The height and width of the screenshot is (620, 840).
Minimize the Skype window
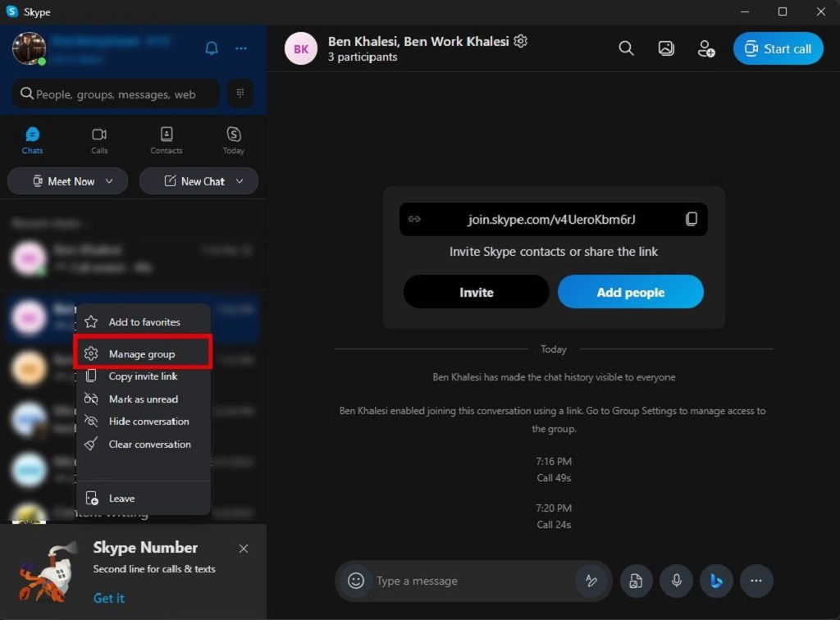[x=745, y=11]
